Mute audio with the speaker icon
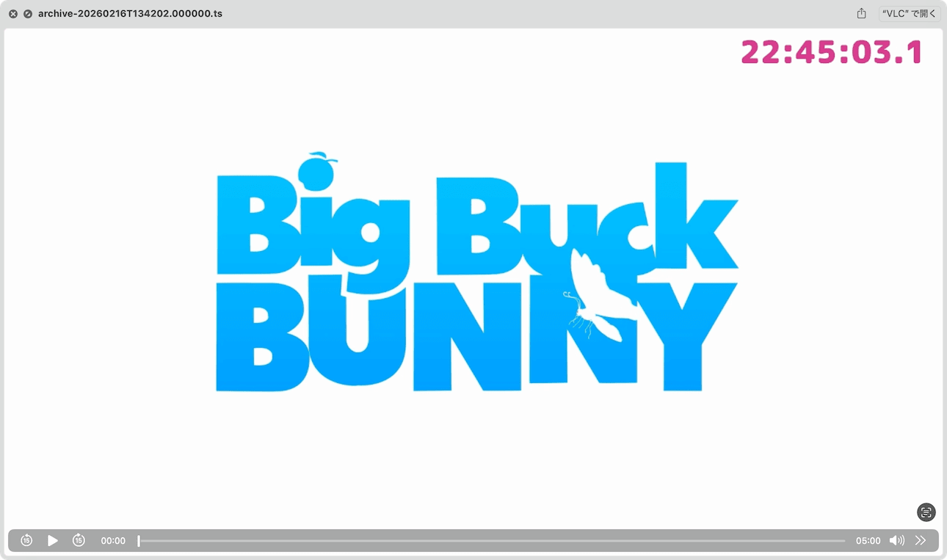Image resolution: width=947 pixels, height=560 pixels. (897, 540)
